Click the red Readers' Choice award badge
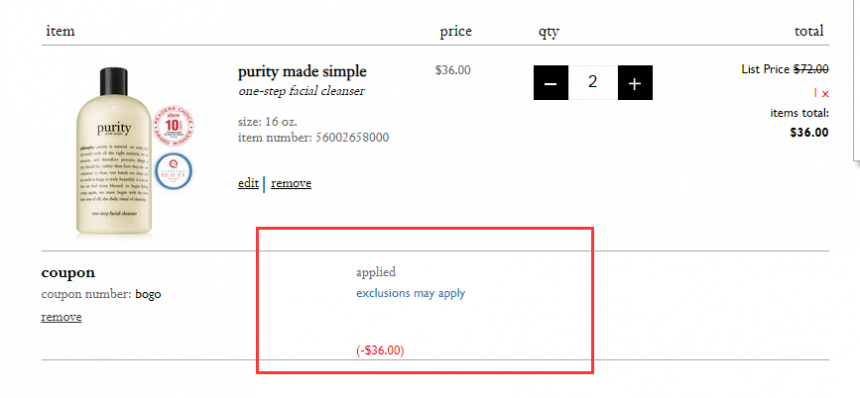Screen dimensions: 860x398 (x=171, y=126)
